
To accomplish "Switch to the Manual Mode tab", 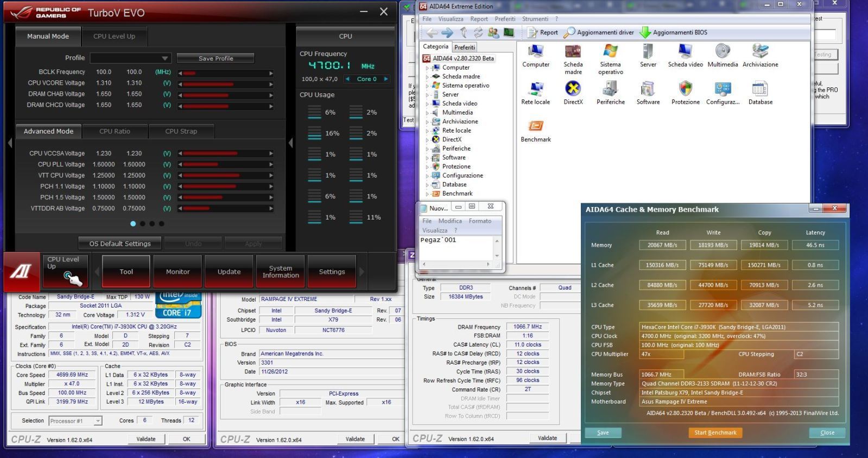I will tap(48, 36).
